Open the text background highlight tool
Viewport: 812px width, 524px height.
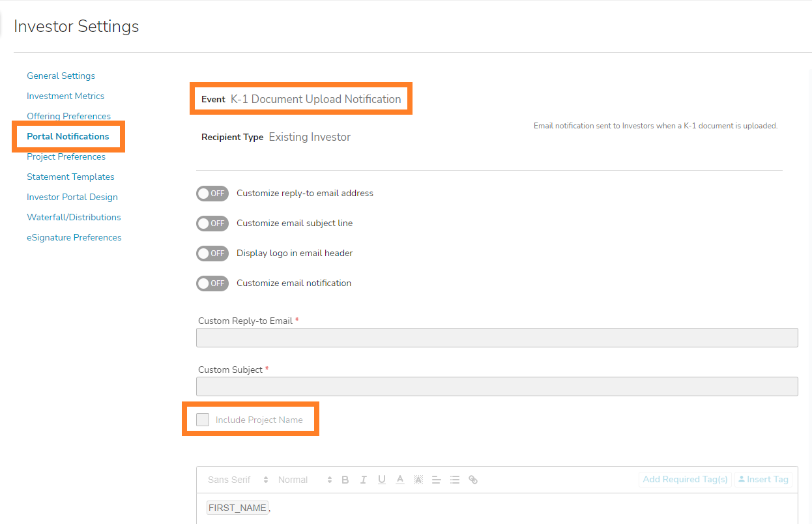418,480
